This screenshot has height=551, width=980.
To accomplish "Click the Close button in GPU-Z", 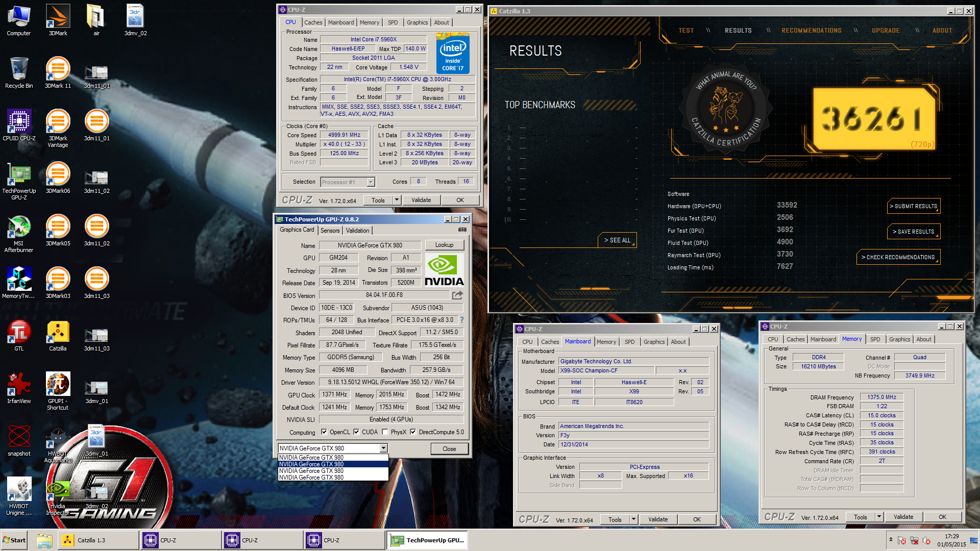I will (x=449, y=449).
